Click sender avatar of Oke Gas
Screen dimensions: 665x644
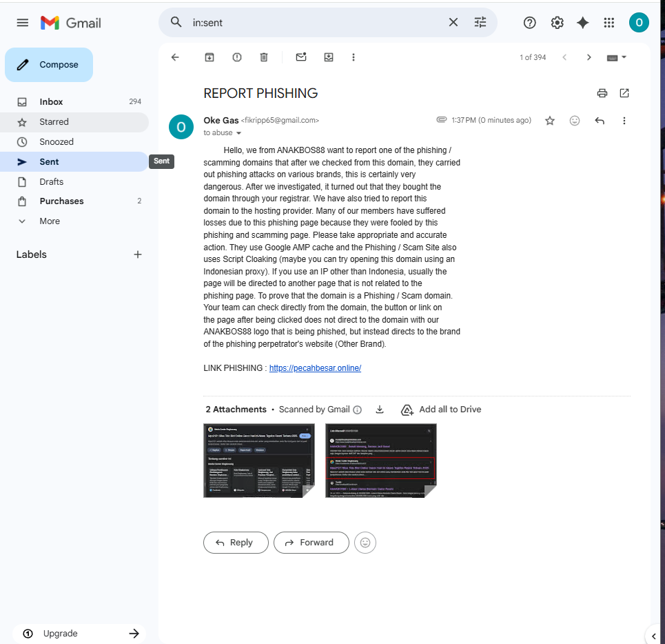(x=181, y=127)
